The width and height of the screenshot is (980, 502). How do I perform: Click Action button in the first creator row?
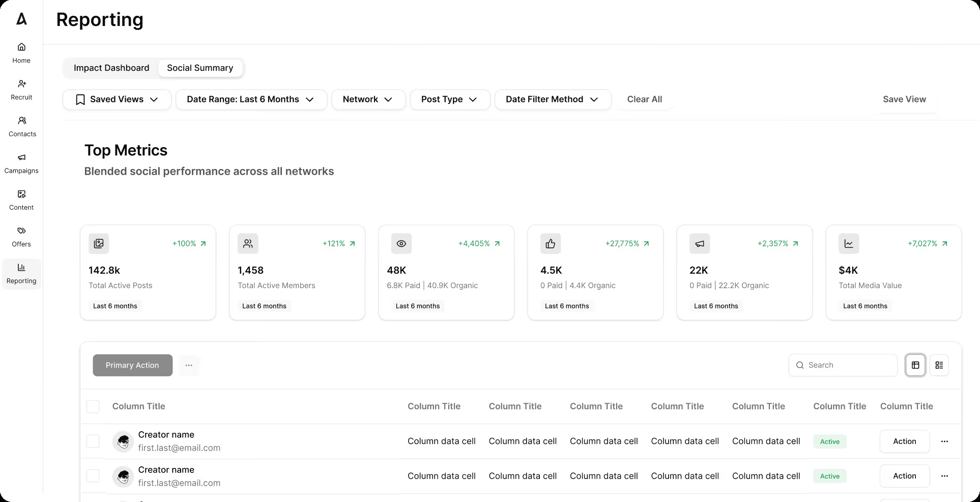(905, 441)
